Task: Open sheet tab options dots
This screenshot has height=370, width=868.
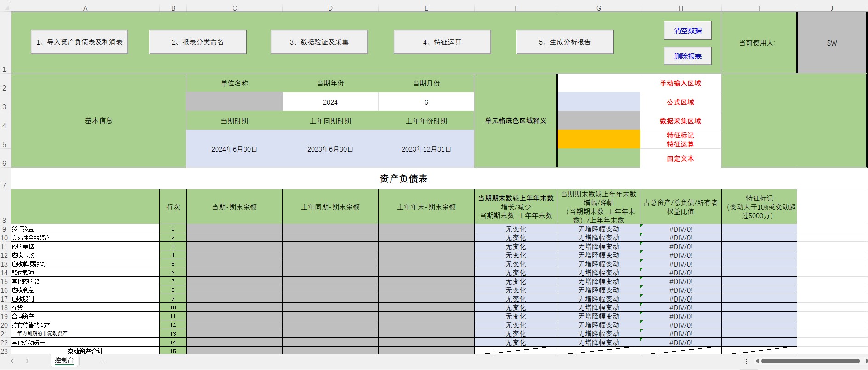Action: [746, 361]
